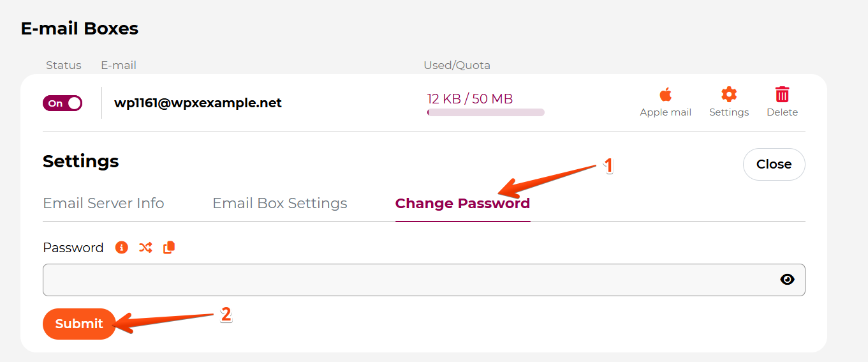Click the Used/Quota column header
Viewport: 868px width, 362px height.
pos(457,65)
